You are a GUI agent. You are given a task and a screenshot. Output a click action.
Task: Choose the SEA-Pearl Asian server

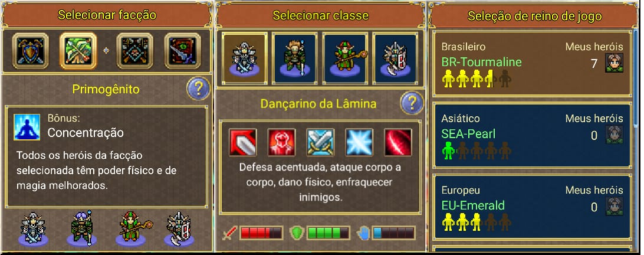click(533, 136)
